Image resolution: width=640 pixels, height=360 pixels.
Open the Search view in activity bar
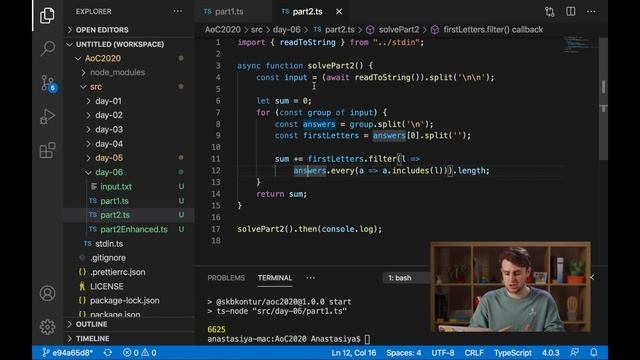click(47, 48)
